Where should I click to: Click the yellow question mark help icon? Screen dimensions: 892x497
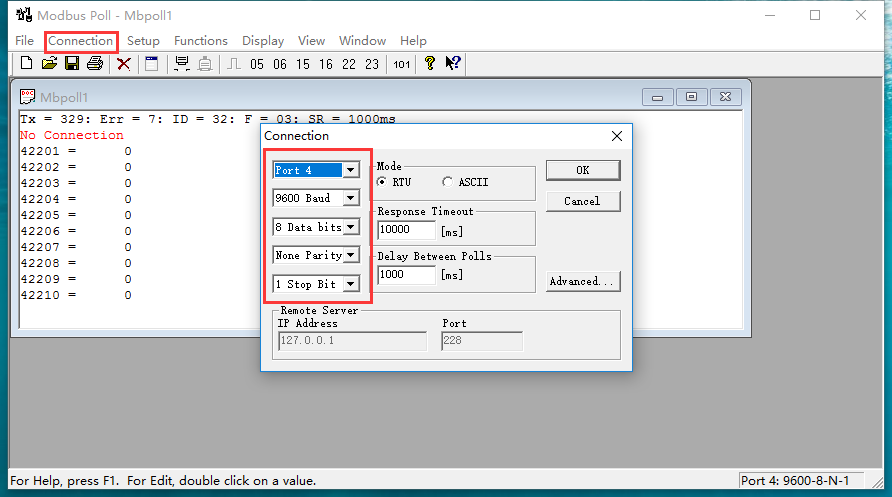pyautogui.click(x=430, y=63)
